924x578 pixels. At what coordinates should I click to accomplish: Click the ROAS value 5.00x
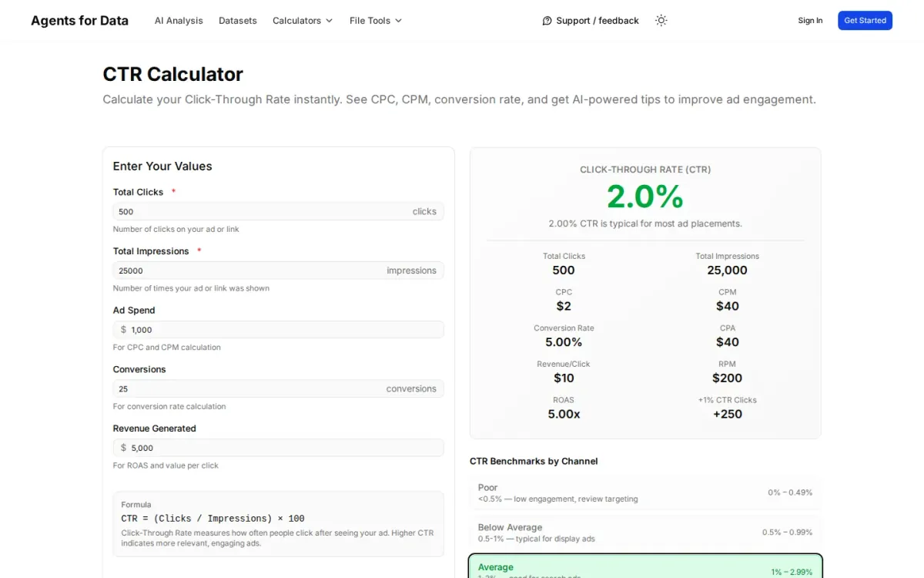564,414
